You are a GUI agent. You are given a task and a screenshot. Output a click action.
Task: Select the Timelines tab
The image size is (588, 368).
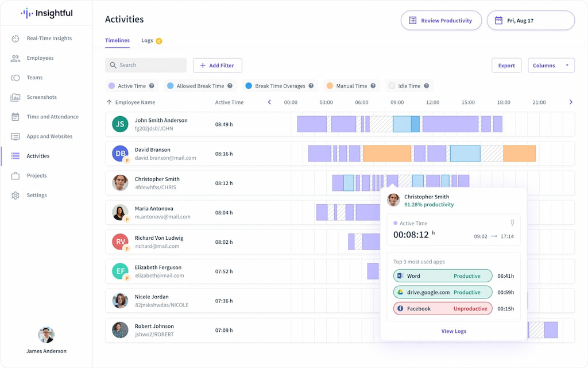(x=117, y=41)
